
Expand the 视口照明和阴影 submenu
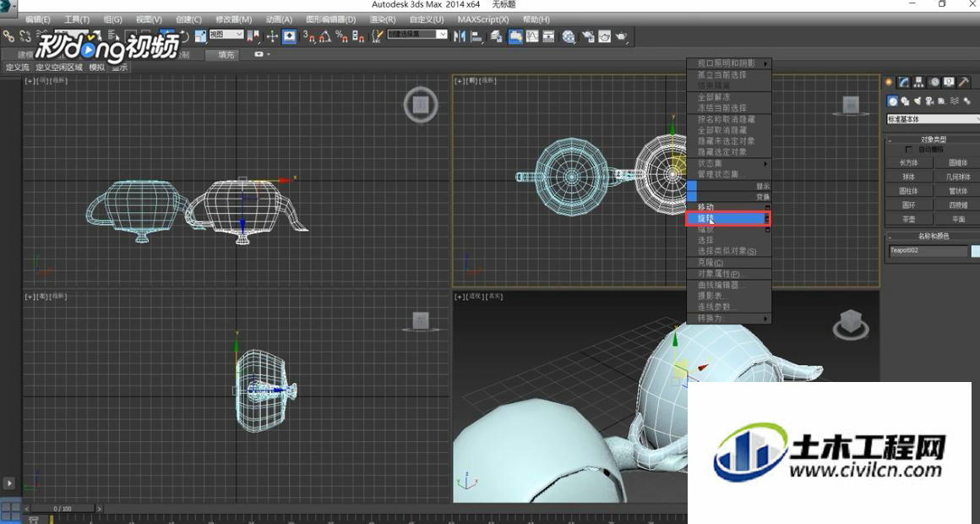[729, 63]
